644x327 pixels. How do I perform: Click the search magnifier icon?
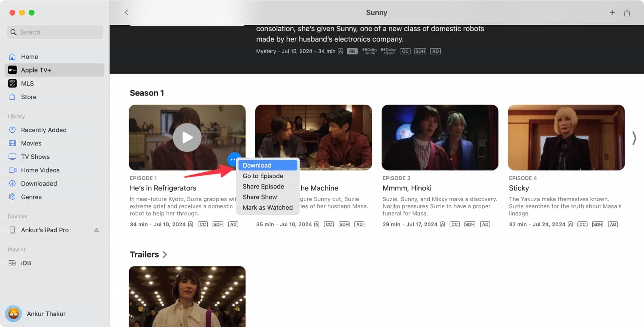click(13, 32)
